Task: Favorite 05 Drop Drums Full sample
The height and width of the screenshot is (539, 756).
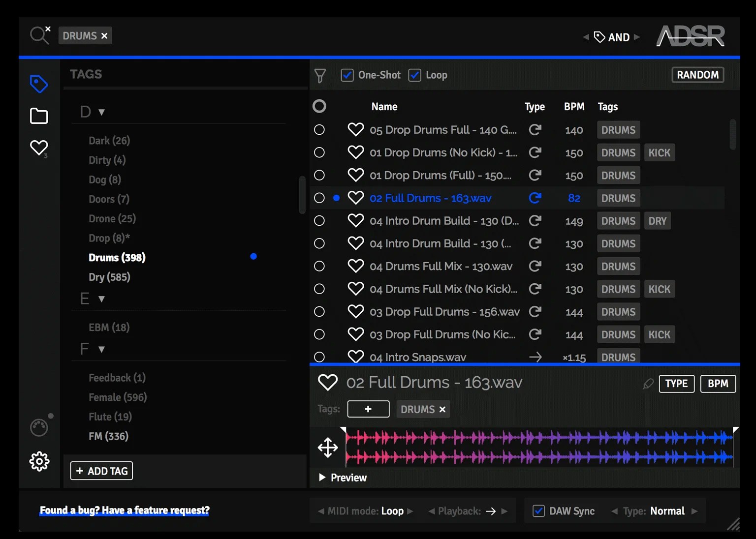Action: click(355, 129)
